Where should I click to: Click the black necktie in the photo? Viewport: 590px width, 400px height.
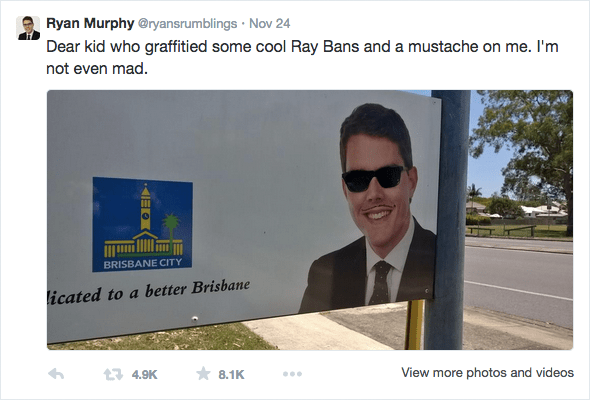pyautogui.click(x=381, y=282)
